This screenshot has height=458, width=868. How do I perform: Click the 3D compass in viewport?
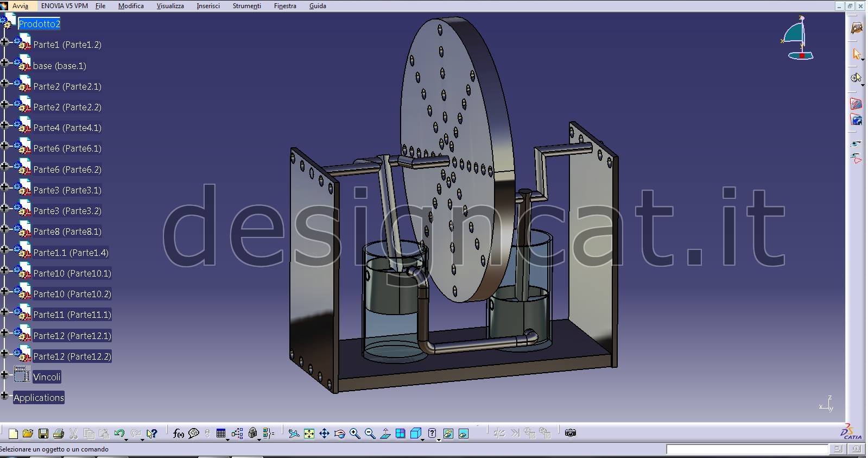798,39
